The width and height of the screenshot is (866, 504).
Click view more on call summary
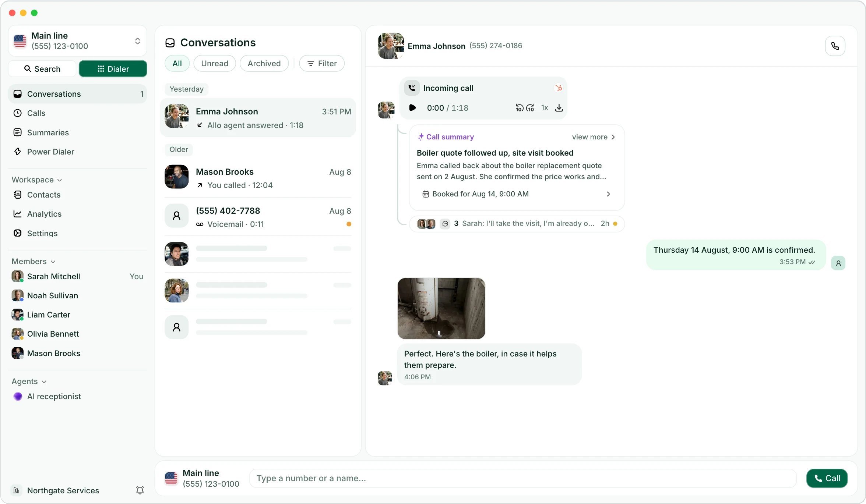593,137
